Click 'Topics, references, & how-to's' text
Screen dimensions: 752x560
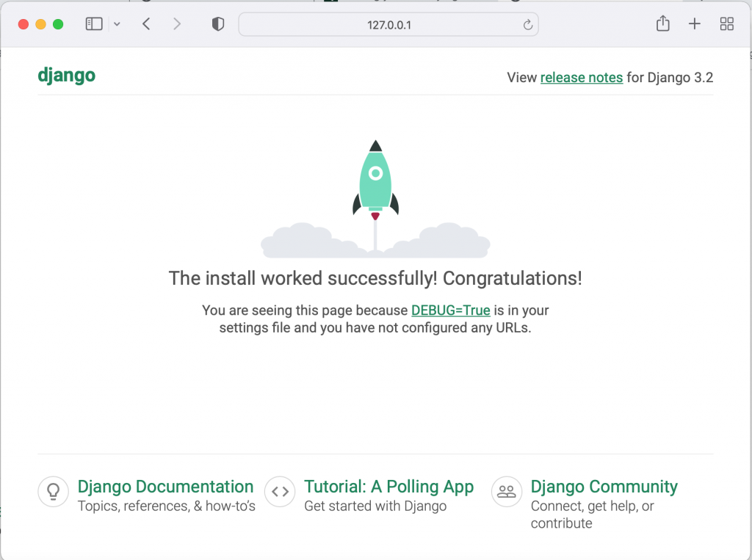(x=167, y=506)
